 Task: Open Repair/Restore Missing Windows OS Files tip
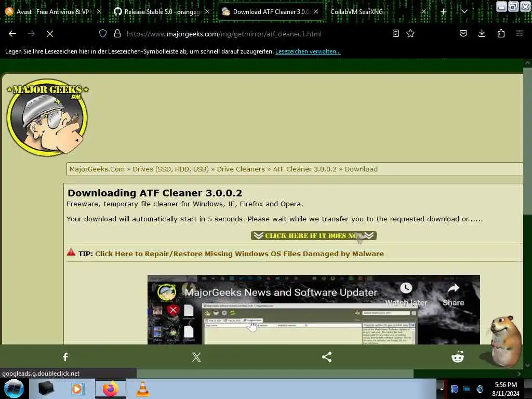coord(239,254)
